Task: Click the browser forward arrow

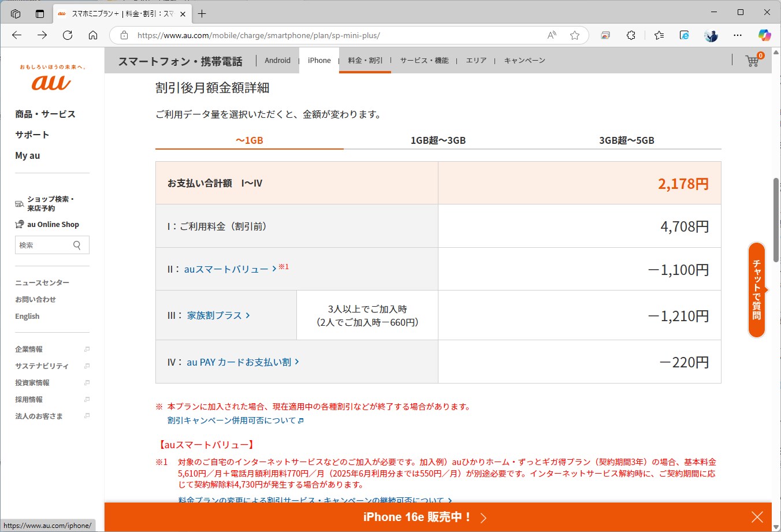Action: pos(42,35)
